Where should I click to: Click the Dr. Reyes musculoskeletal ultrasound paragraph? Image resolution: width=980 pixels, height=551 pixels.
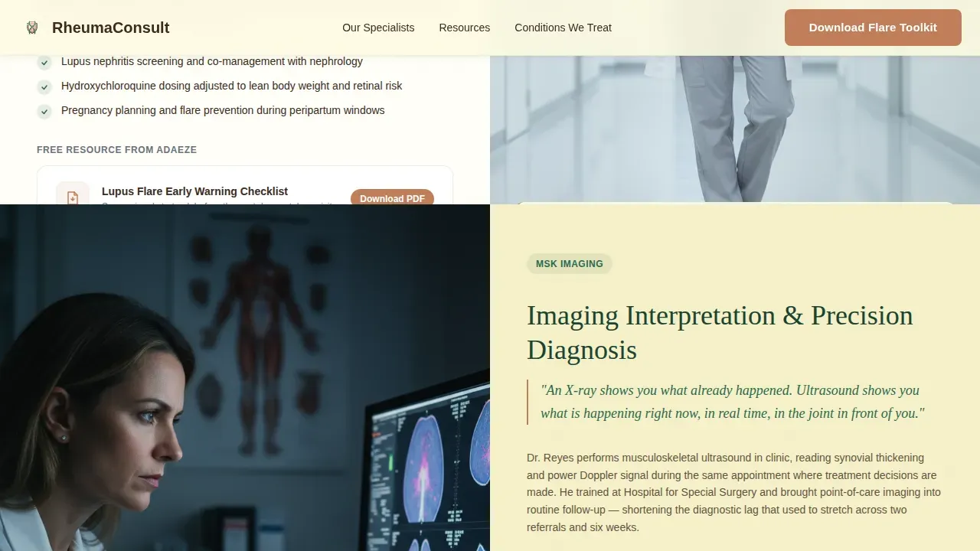coord(733,493)
